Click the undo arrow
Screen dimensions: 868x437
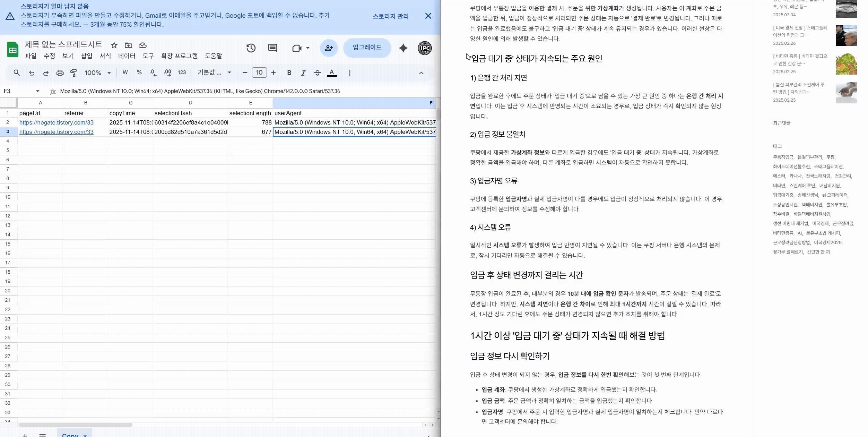(x=32, y=73)
